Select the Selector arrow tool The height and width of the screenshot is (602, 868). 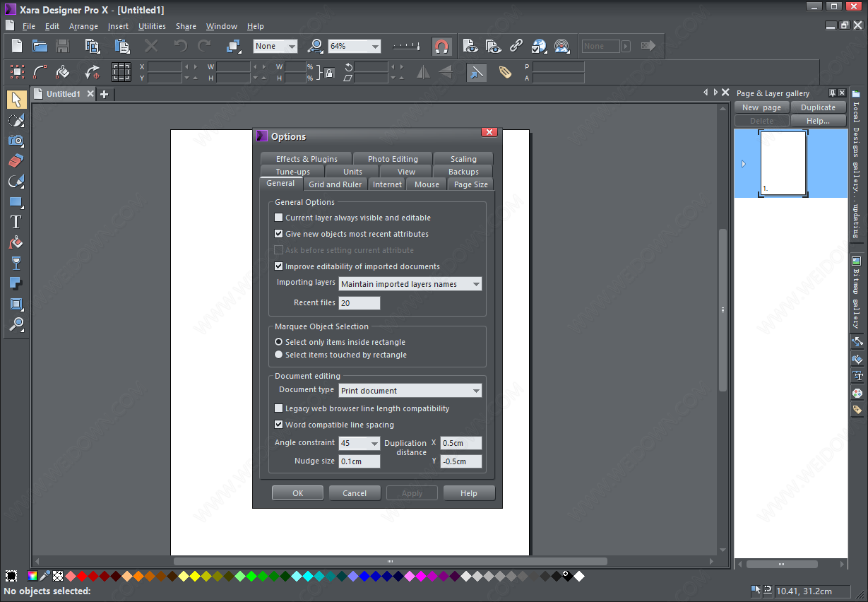tap(16, 100)
